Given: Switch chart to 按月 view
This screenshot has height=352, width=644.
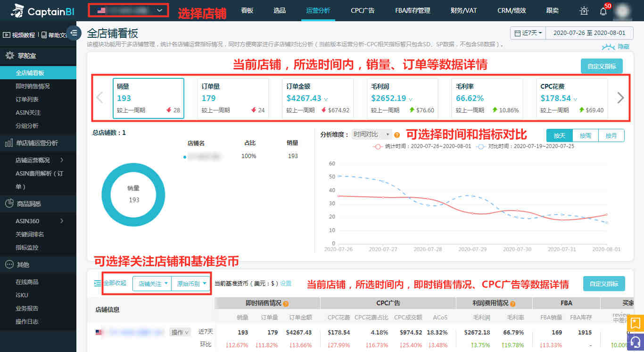Looking at the screenshot, I should pyautogui.click(x=611, y=135).
